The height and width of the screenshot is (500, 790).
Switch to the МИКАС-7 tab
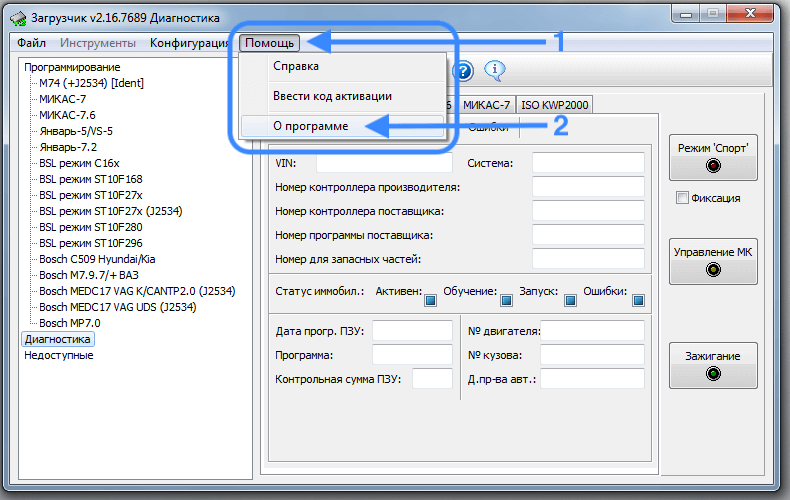[x=486, y=105]
